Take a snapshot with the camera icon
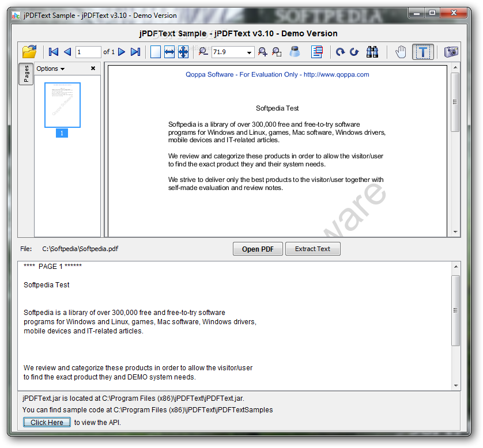The image size is (483, 448). (451, 52)
